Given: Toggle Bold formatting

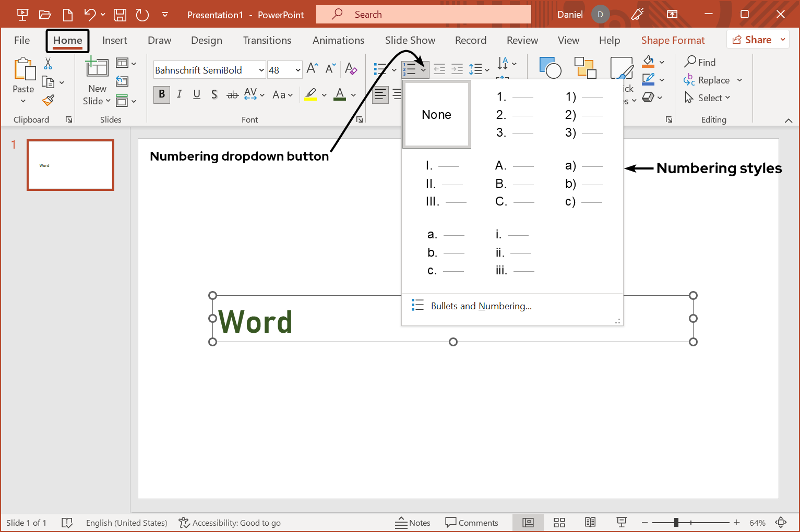Looking at the screenshot, I should pyautogui.click(x=162, y=94).
